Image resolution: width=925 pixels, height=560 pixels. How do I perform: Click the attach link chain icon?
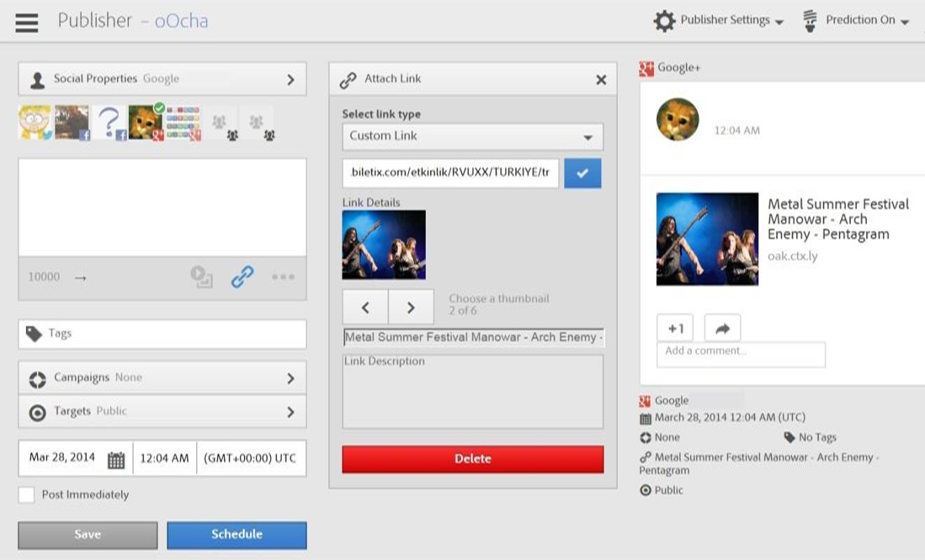[242, 277]
